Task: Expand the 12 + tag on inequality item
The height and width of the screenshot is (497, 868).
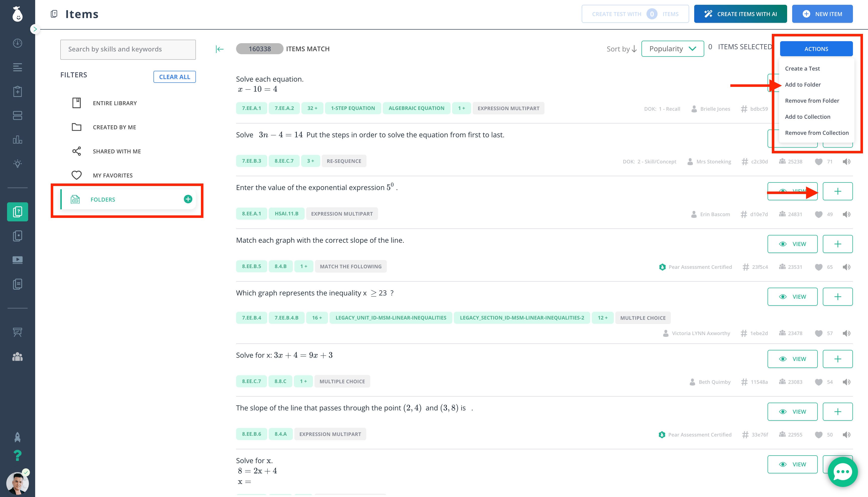Action: point(602,318)
